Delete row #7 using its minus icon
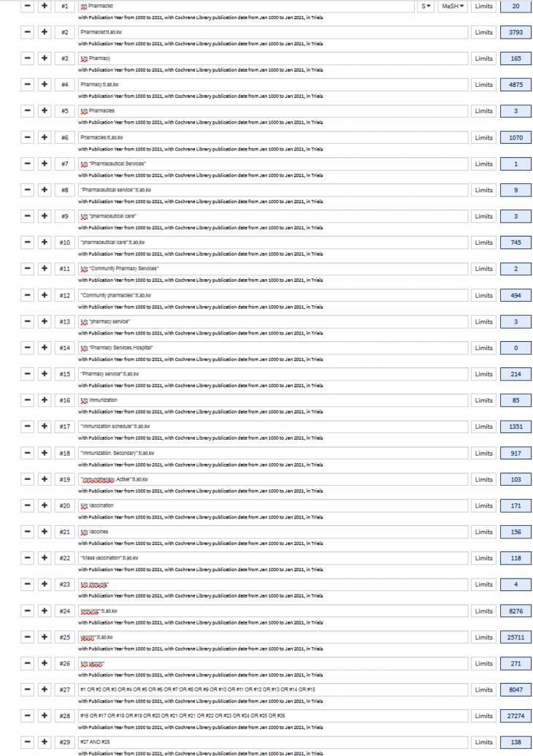This screenshot has height=756, width=533. (x=26, y=164)
